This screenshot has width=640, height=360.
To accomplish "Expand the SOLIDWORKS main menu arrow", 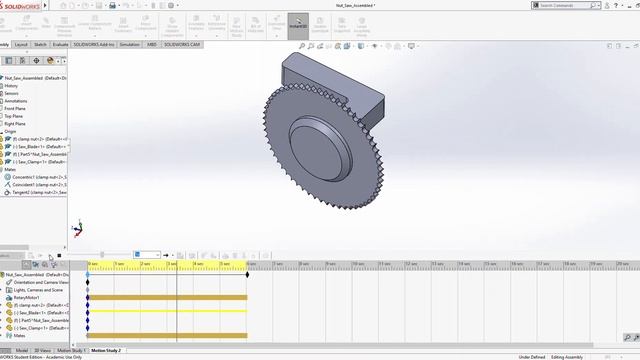I will coord(45,5).
